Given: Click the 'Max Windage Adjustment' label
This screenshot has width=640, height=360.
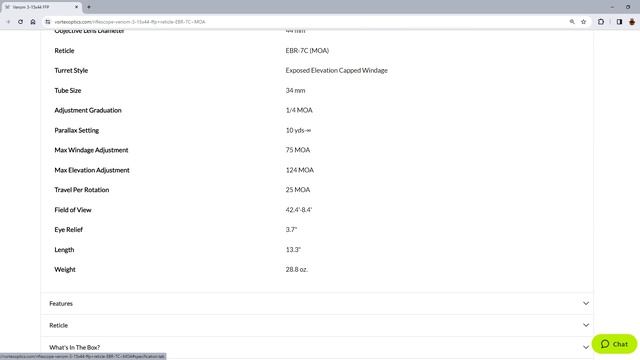Looking at the screenshot, I should [x=91, y=150].
